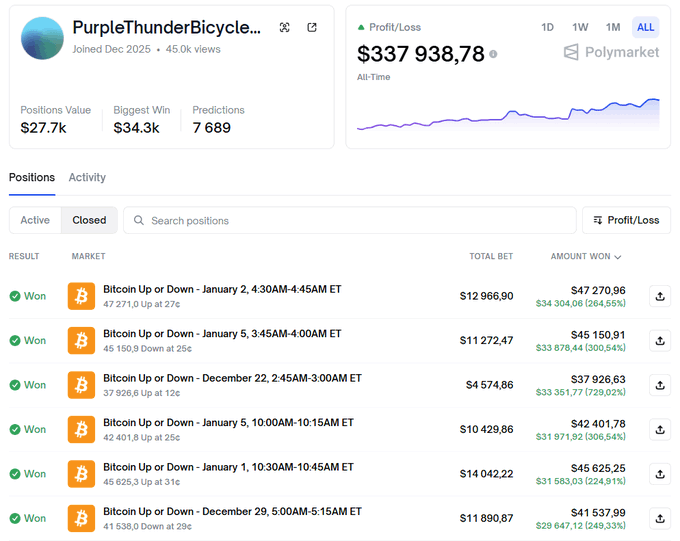Click the $33 878,44 (300,54%) profit text

[581, 348]
